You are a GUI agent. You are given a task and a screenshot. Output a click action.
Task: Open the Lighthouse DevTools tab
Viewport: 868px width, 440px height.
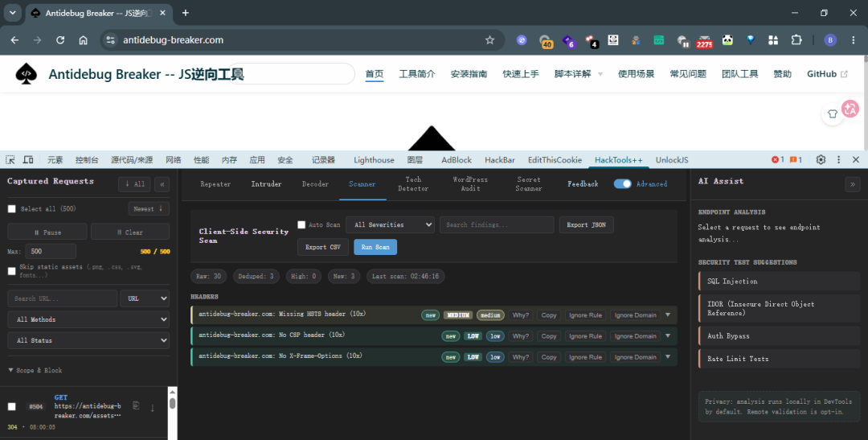374,159
